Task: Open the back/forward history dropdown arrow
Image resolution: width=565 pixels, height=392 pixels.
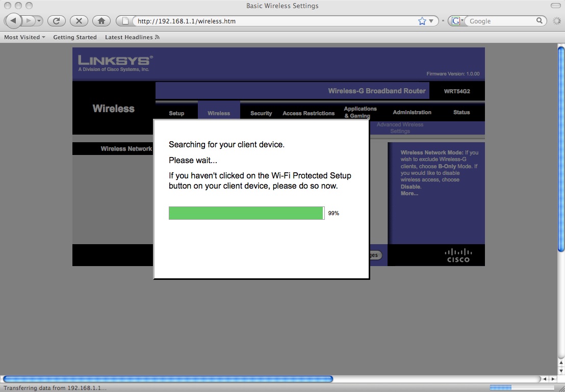Action: tap(39, 21)
